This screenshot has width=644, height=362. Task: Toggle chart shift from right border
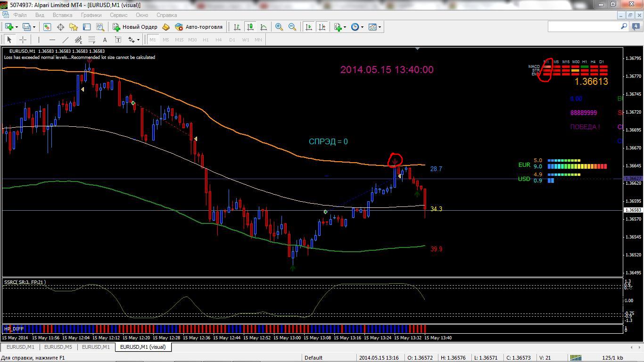[x=322, y=27]
